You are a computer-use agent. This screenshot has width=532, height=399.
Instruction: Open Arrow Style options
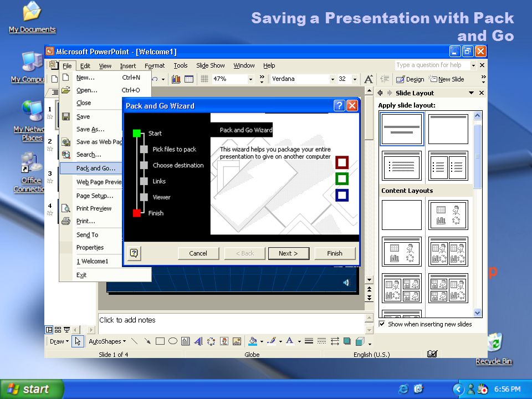click(335, 341)
